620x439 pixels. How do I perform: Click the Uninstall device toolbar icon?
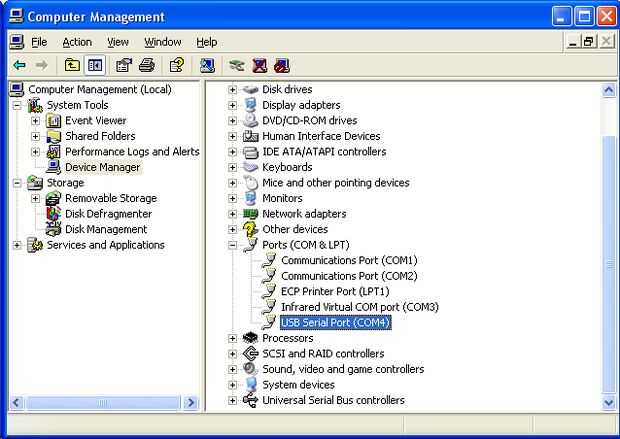259,65
